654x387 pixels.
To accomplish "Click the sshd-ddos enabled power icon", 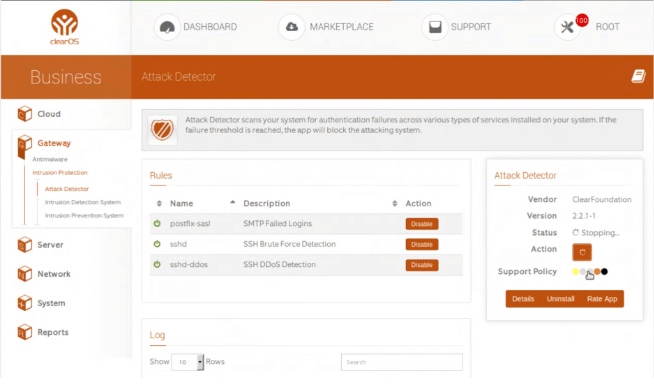I will click(x=157, y=264).
